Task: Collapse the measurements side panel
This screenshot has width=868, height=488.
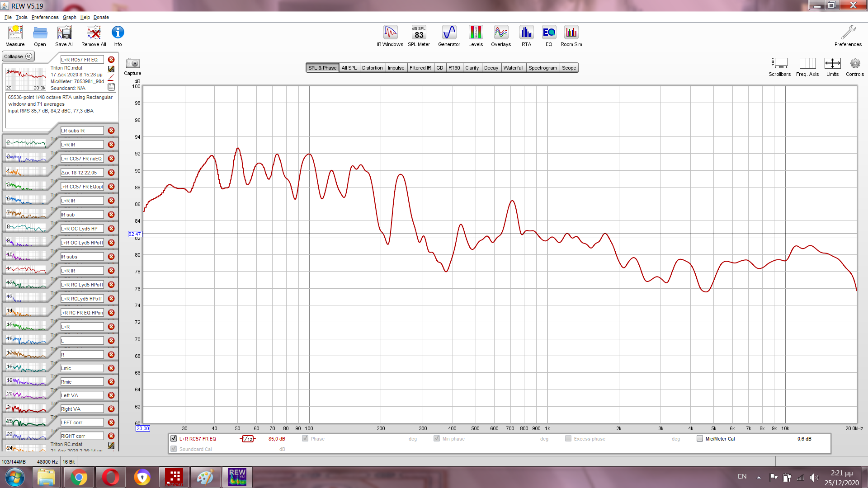Action: (x=18, y=56)
